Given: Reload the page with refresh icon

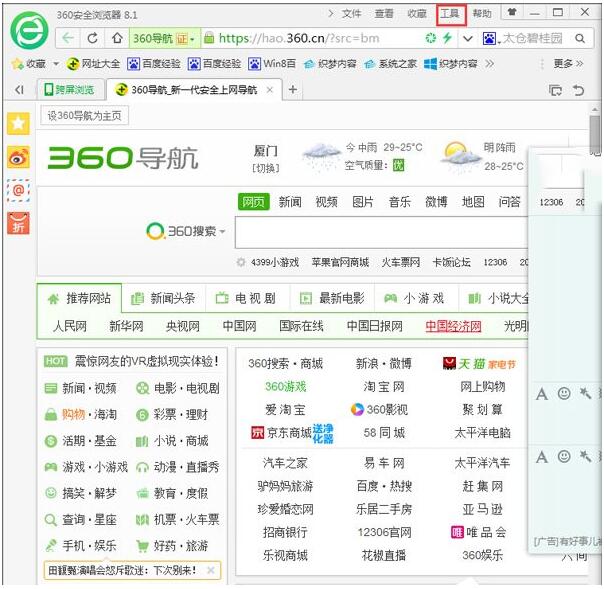Looking at the screenshot, I should pyautogui.click(x=92, y=38).
